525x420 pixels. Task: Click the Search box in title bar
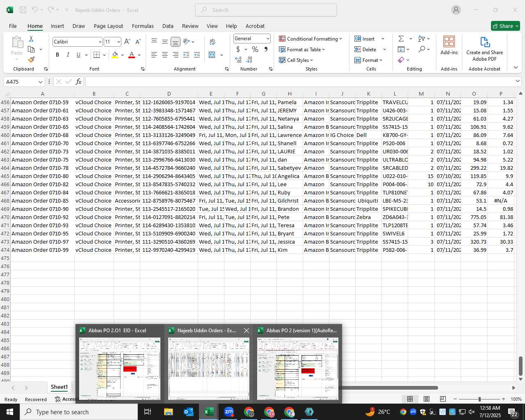click(266, 10)
